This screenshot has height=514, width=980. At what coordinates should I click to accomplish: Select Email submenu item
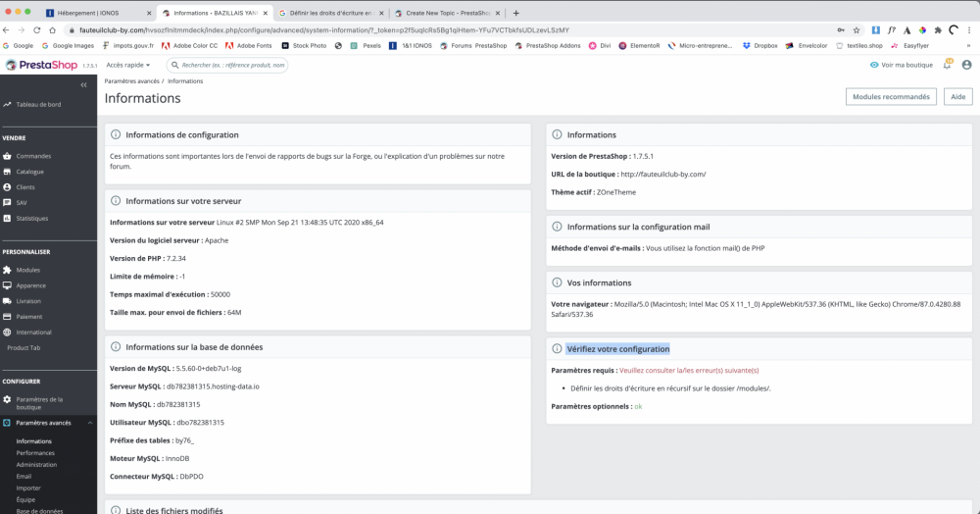pyautogui.click(x=24, y=477)
